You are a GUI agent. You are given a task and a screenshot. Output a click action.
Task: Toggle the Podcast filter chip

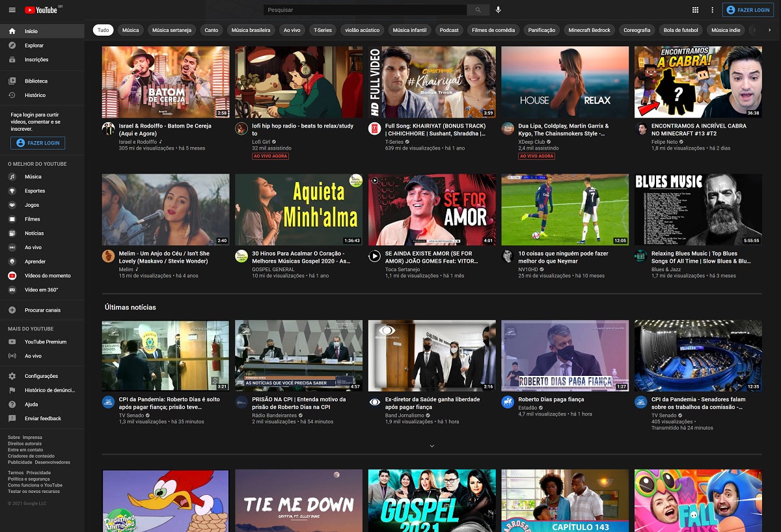click(x=448, y=30)
